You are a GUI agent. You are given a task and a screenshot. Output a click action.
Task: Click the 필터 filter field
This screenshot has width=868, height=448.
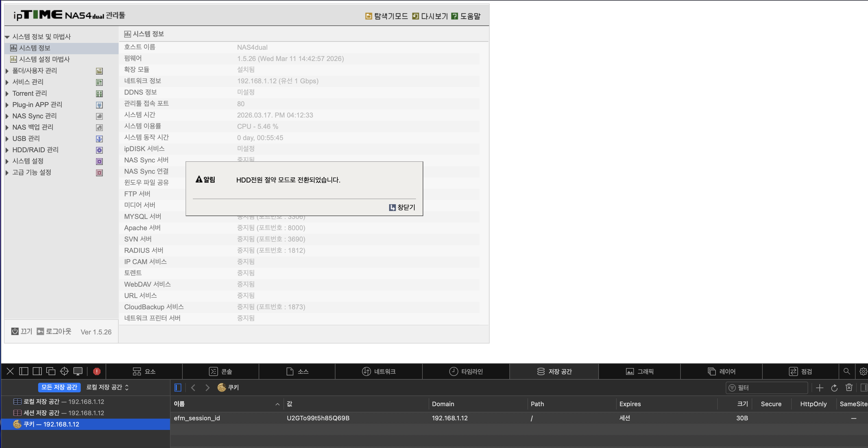point(767,388)
